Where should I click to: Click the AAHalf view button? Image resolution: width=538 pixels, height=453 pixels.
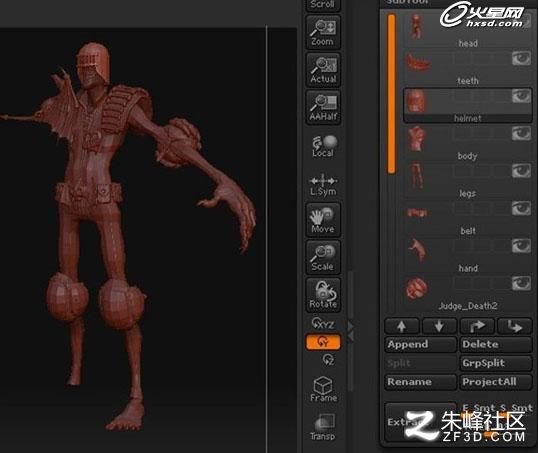[323, 107]
